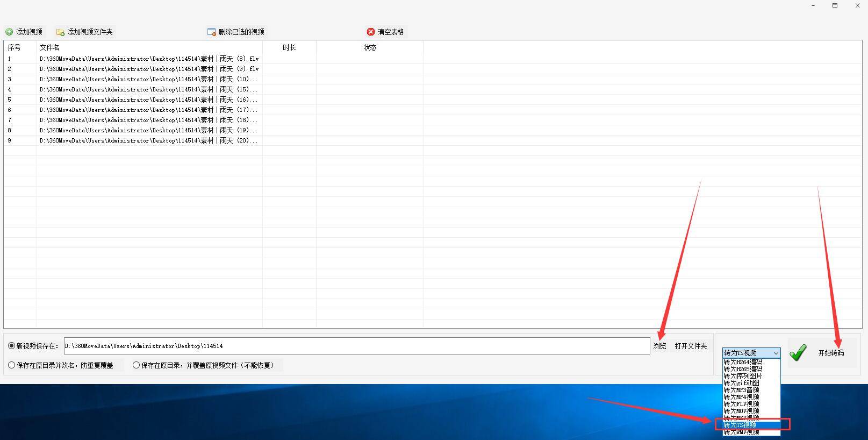Select row 8 file 雨天 (19)
868x440 pixels.
point(149,130)
